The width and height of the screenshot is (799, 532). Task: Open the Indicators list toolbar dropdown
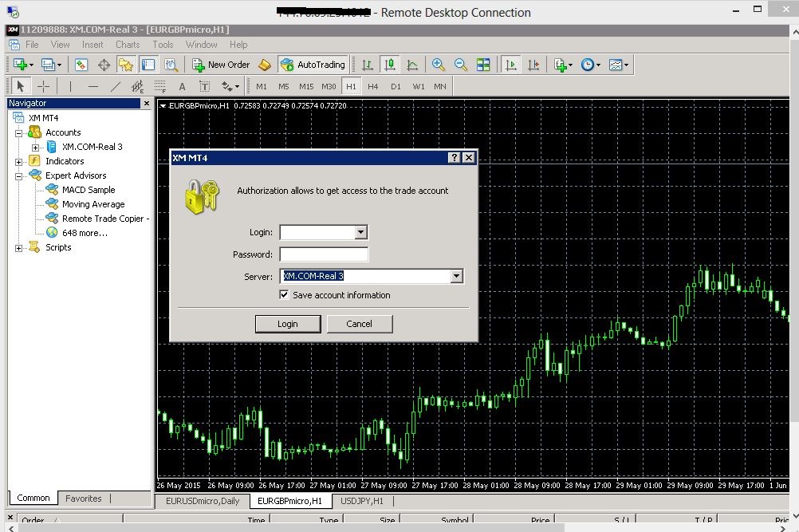563,65
